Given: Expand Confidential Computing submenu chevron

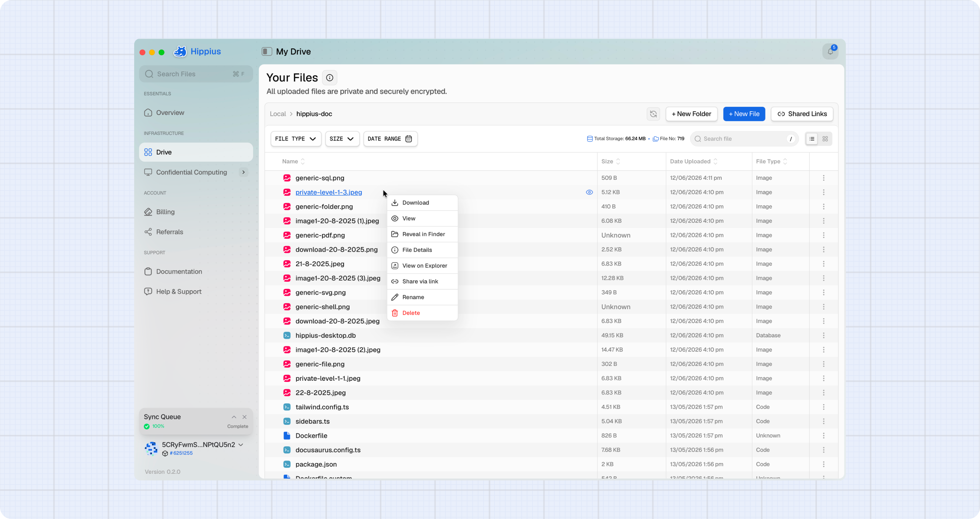Looking at the screenshot, I should 244,172.
